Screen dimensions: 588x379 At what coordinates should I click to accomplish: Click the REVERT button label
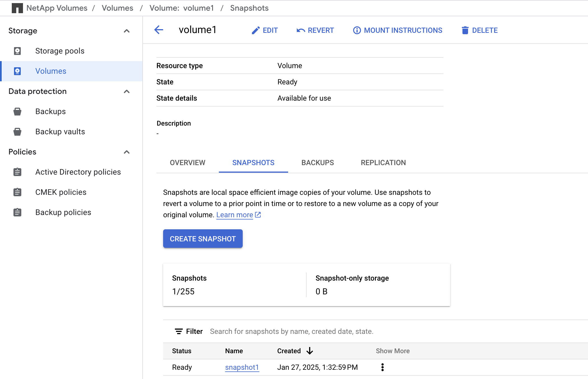pos(321,30)
